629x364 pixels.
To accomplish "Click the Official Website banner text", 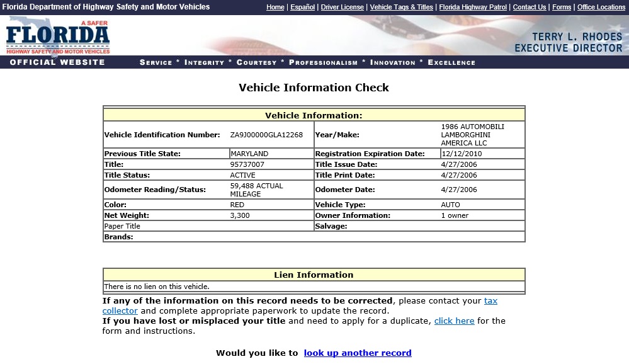I will pos(57,62).
